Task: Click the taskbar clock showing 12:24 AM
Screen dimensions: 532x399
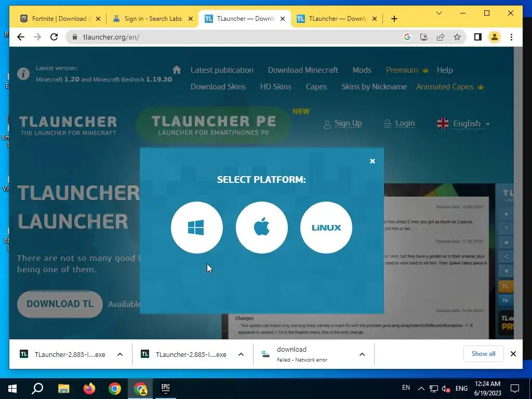Action: point(487,389)
